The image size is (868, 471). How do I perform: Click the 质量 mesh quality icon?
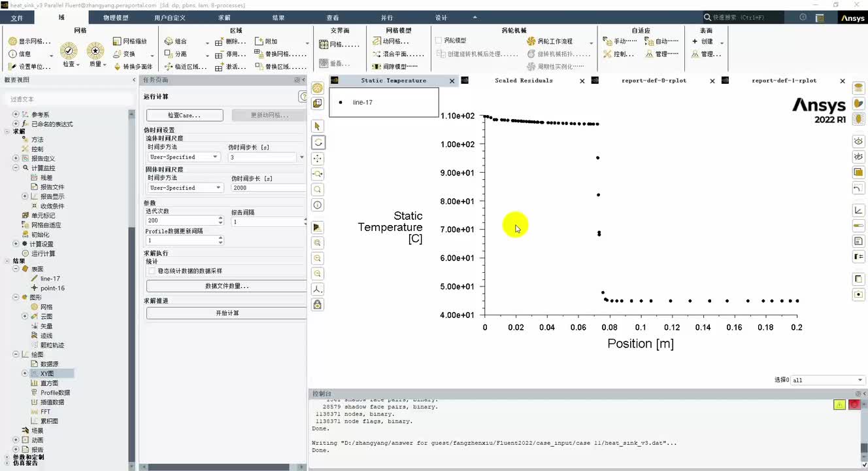pos(95,50)
